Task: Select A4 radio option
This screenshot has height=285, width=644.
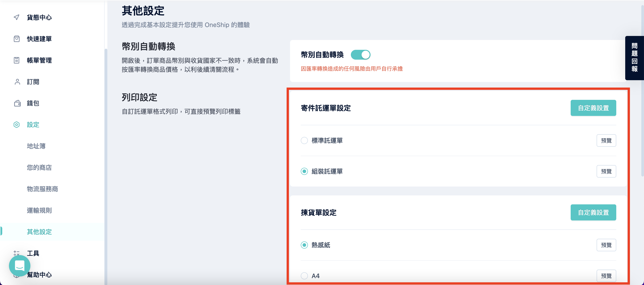Action: point(304,276)
